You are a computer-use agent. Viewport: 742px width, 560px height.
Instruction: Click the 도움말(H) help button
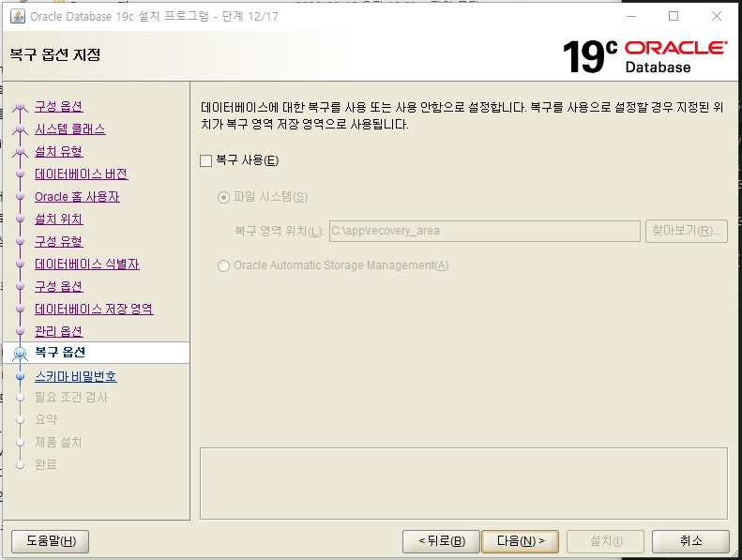(50, 541)
